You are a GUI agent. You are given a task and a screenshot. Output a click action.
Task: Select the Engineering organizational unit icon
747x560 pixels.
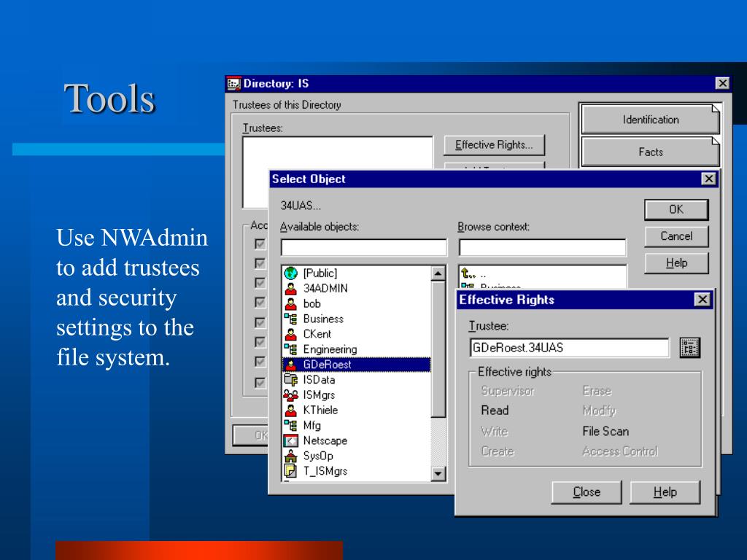pyautogui.click(x=290, y=349)
